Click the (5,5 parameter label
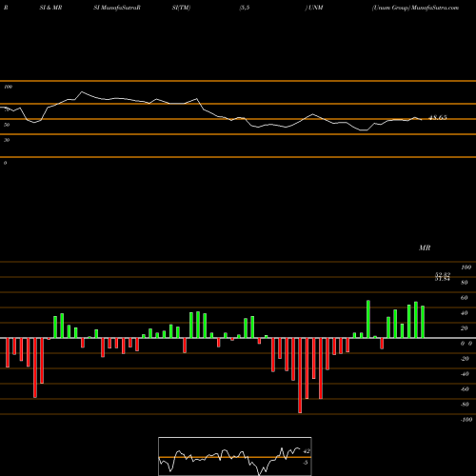Viewport: 476px width, 476px height. click(x=245, y=8)
